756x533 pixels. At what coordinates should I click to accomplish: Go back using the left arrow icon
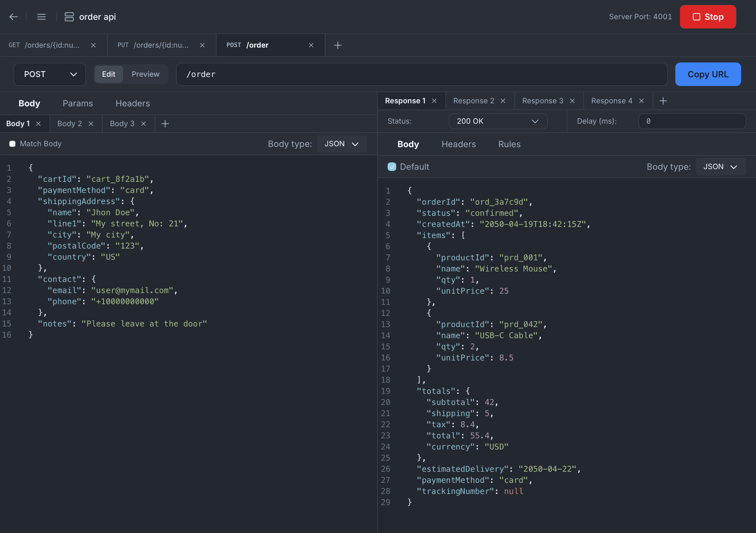[x=14, y=17]
